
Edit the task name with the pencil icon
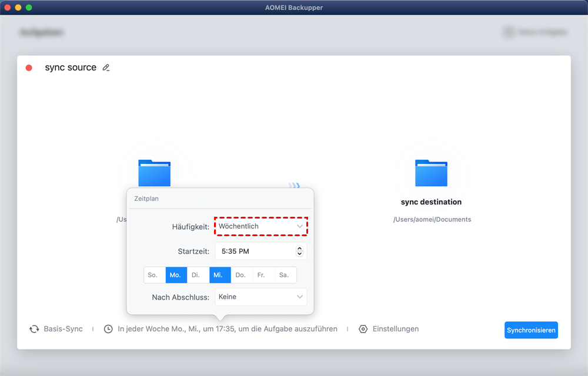(x=106, y=68)
